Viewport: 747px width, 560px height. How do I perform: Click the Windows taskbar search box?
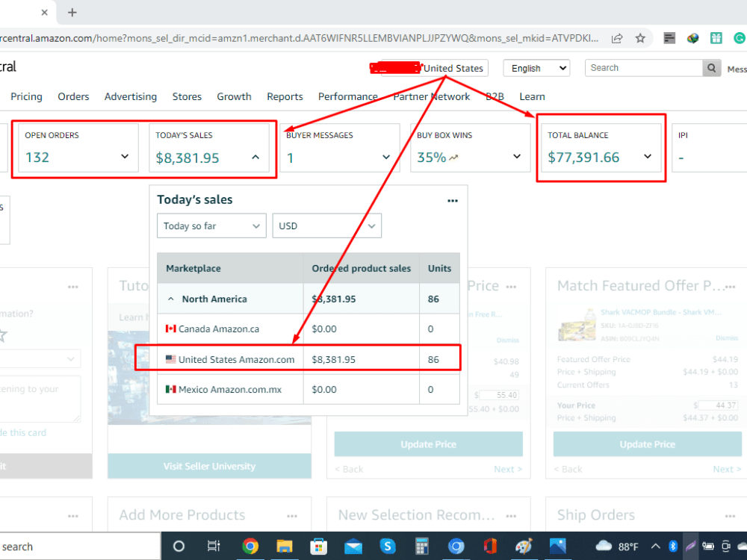[x=80, y=547]
